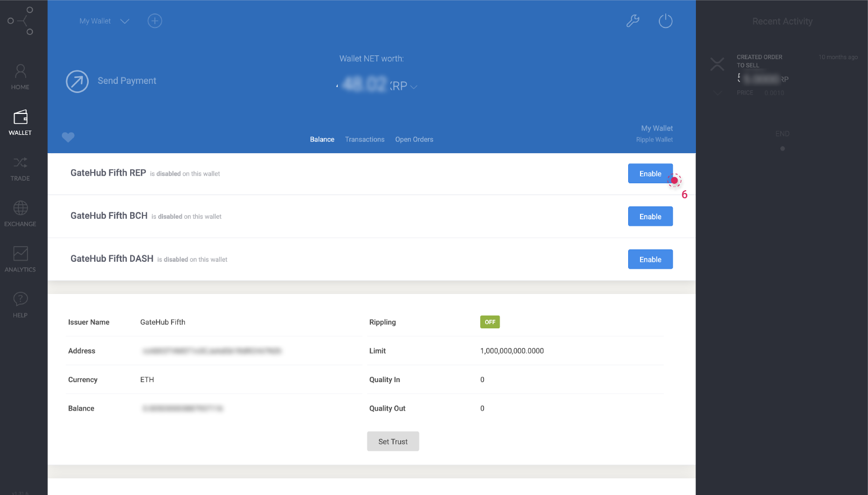Switch to the Open Orders tab
868x495 pixels.
414,139
